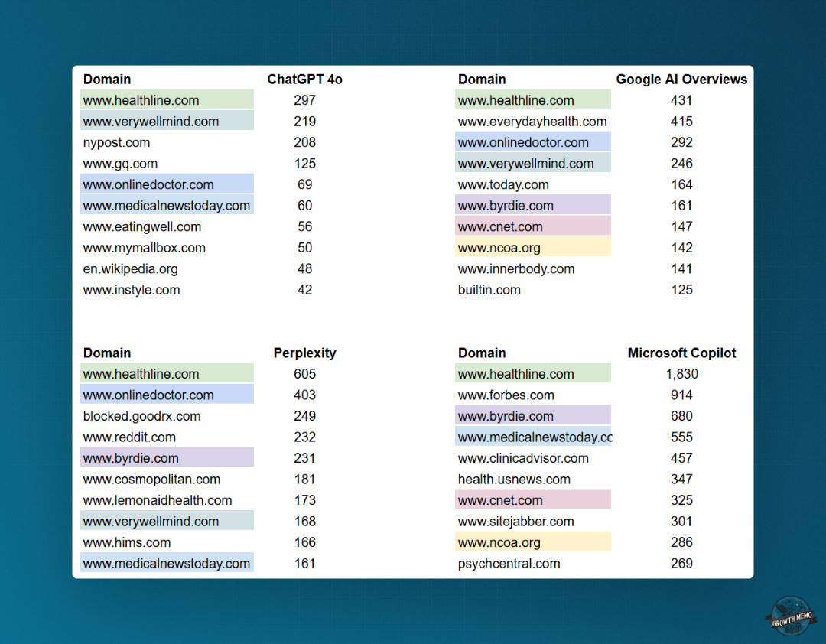Click the en.wikipedia.org domain

tap(130, 269)
